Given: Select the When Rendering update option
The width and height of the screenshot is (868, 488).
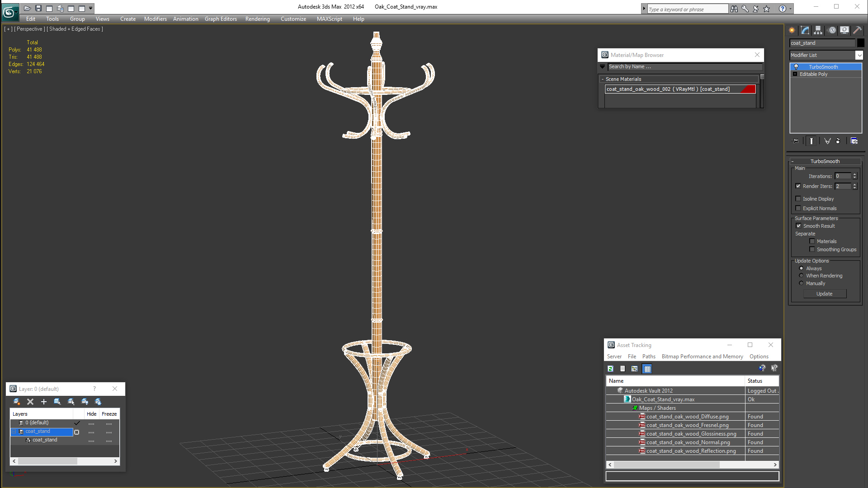Looking at the screenshot, I should pos(802,276).
